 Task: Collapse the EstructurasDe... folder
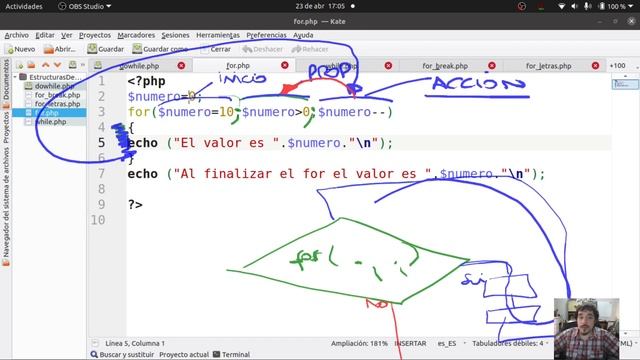coord(15,77)
